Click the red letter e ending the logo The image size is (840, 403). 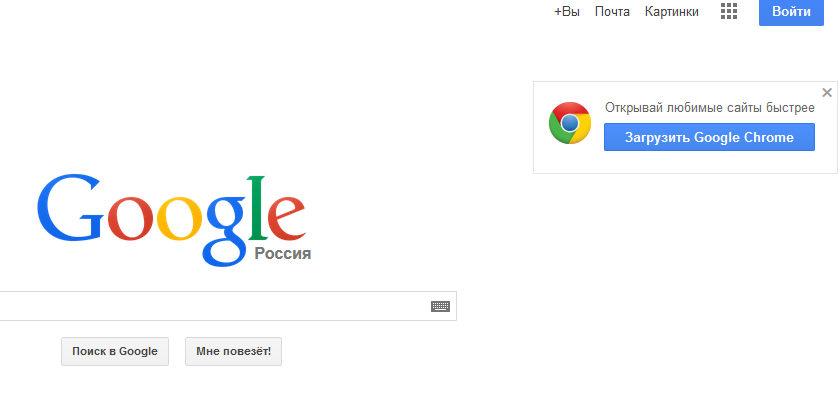(x=287, y=219)
